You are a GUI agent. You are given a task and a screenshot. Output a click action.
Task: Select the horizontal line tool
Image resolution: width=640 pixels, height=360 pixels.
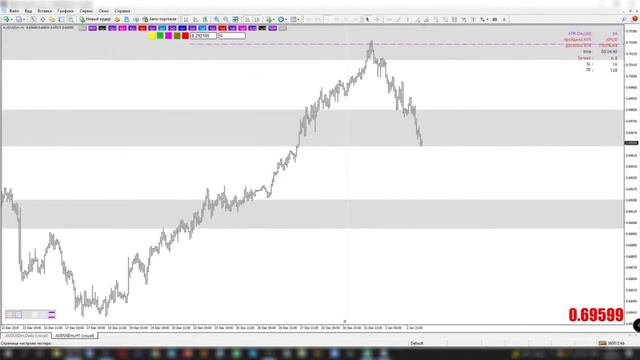(389, 19)
